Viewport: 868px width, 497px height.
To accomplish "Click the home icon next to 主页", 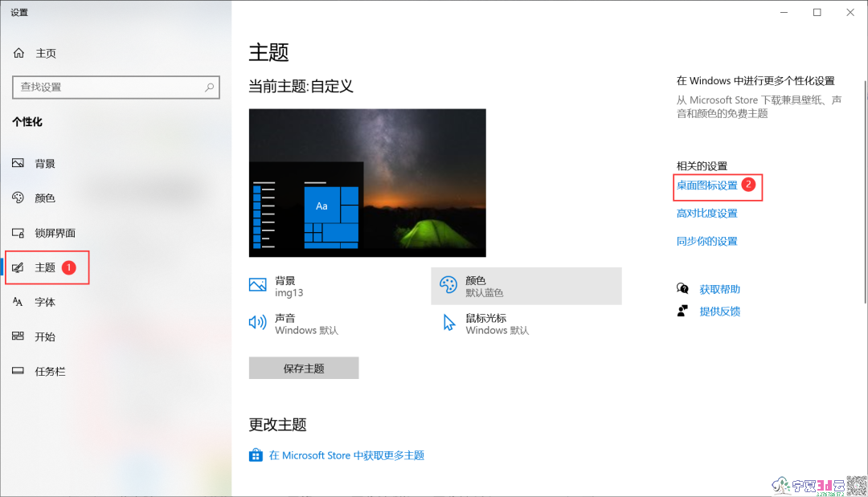I will coord(18,53).
